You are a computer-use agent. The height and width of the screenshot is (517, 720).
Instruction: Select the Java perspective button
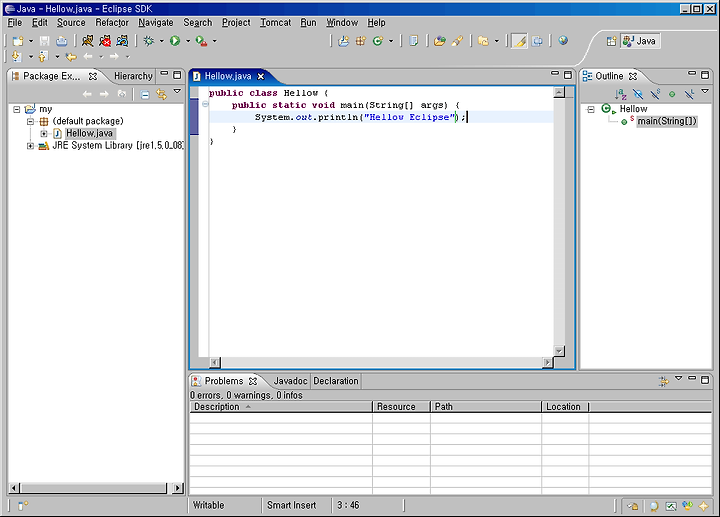tap(641, 41)
